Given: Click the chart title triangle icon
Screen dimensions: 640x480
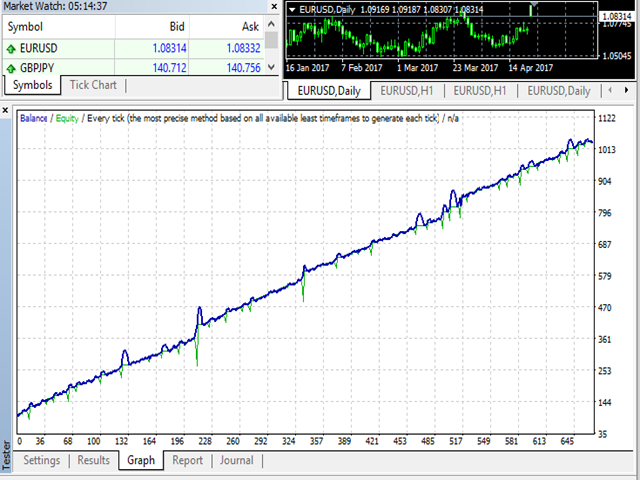Looking at the screenshot, I should [x=292, y=10].
